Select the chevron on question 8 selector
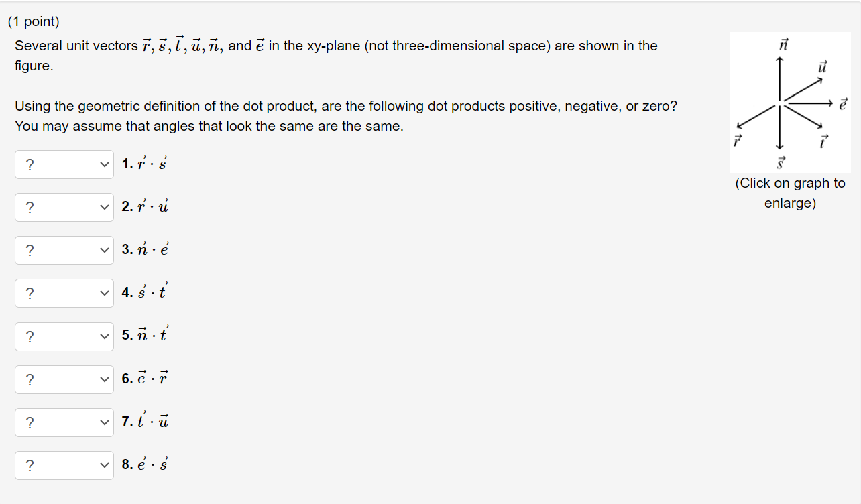 pyautogui.click(x=105, y=465)
